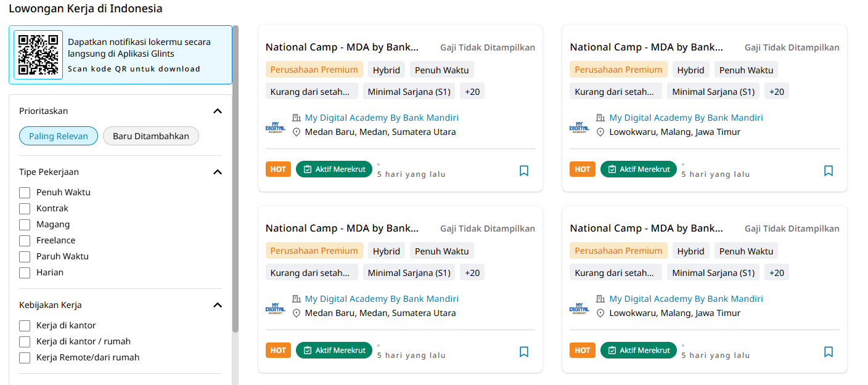Check the Kerja Remote/dari rumah option
The width and height of the screenshot is (868, 385).
(25, 357)
